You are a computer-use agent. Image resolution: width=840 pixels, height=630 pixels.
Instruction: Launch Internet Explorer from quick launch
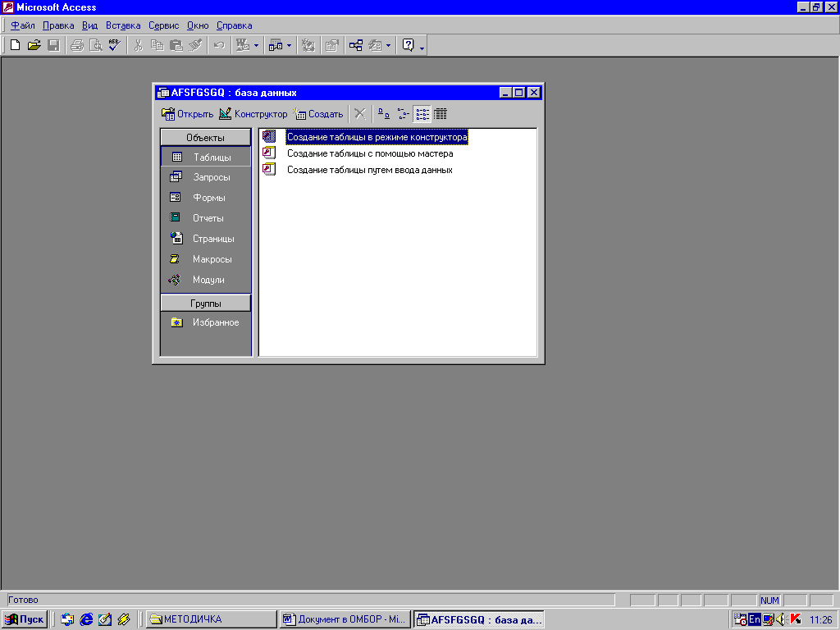pyautogui.click(x=86, y=619)
